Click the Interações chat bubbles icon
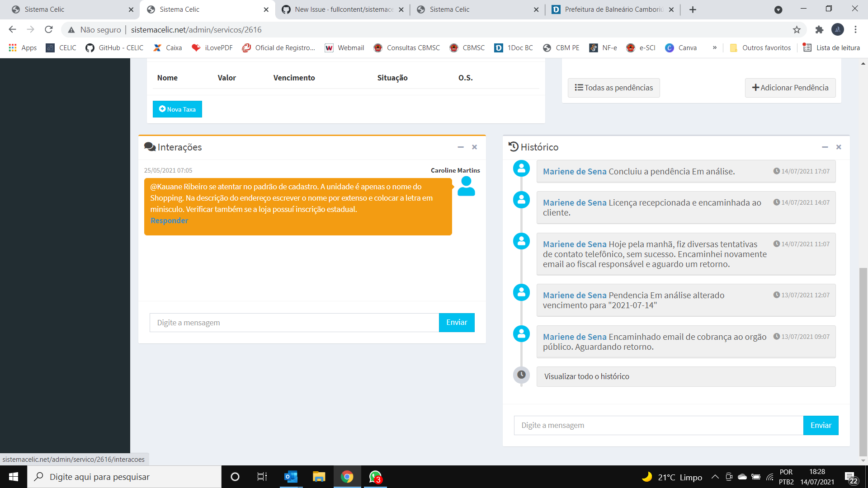Image resolution: width=868 pixels, height=488 pixels. pyautogui.click(x=150, y=147)
